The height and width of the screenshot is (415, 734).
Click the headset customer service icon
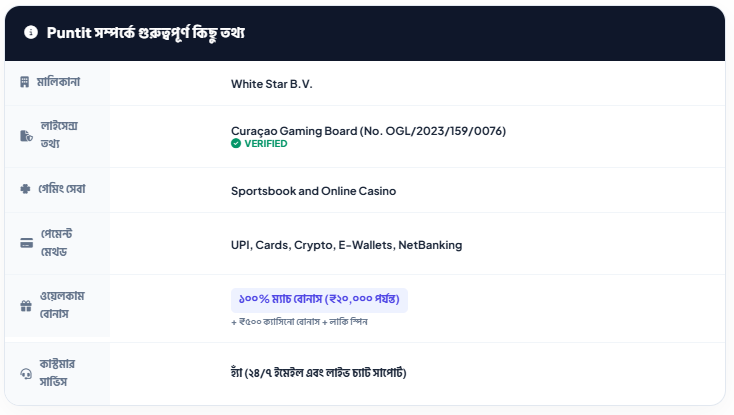tap(26, 372)
